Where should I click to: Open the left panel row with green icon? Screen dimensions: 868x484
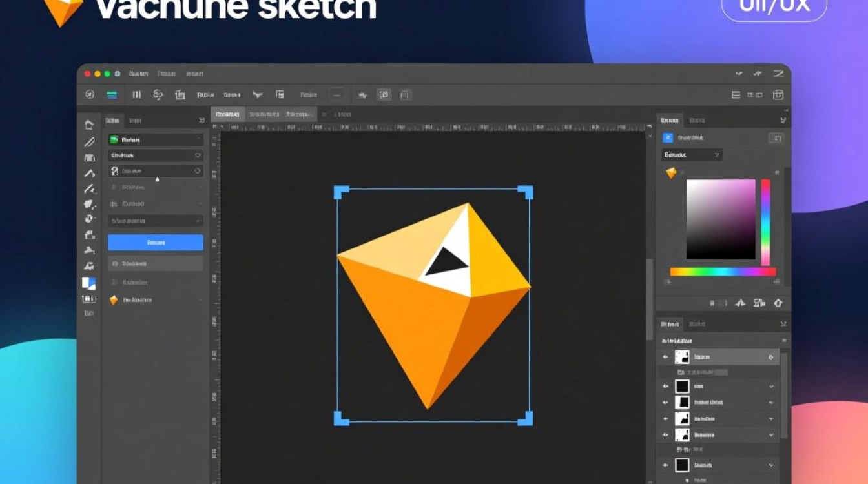[155, 139]
